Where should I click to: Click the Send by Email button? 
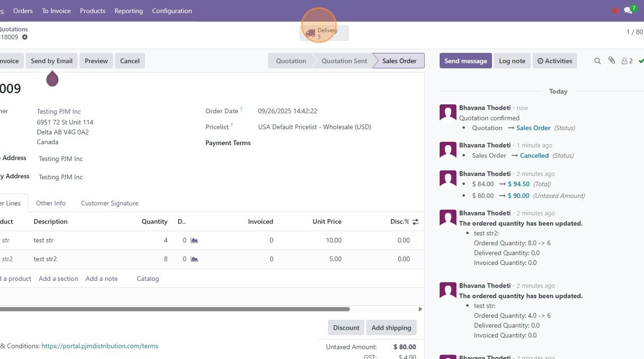coord(52,61)
